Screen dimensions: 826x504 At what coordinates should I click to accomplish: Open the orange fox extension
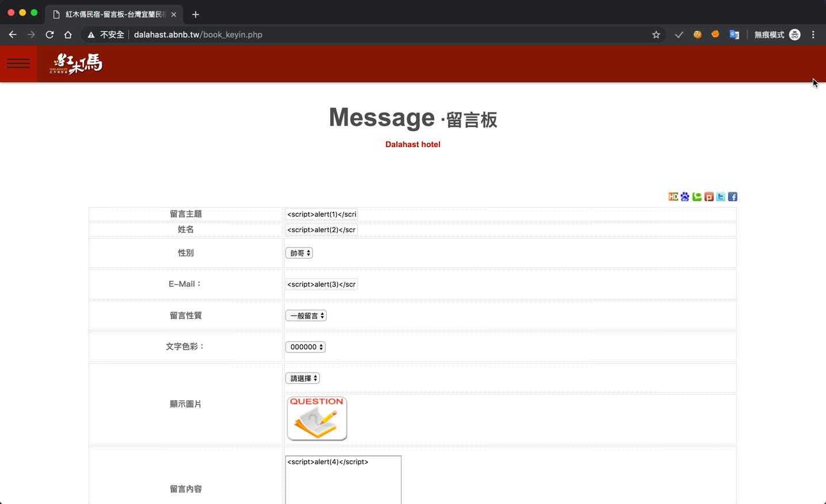(x=716, y=34)
